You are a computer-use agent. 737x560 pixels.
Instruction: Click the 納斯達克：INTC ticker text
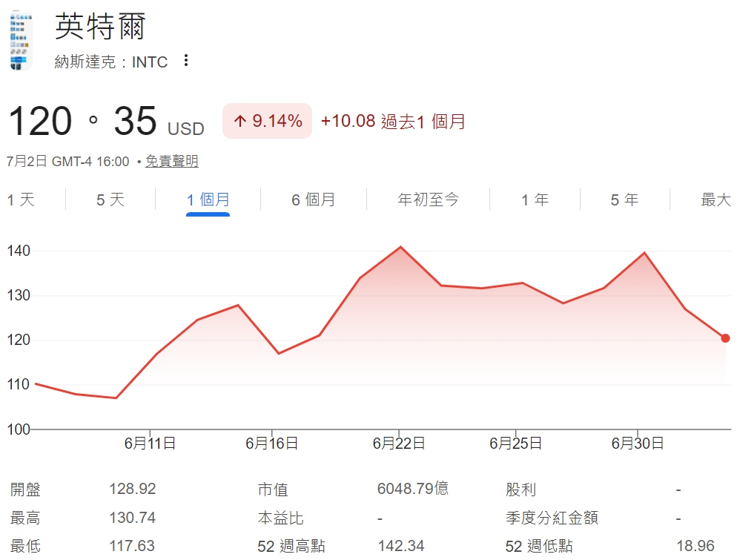[x=111, y=62]
